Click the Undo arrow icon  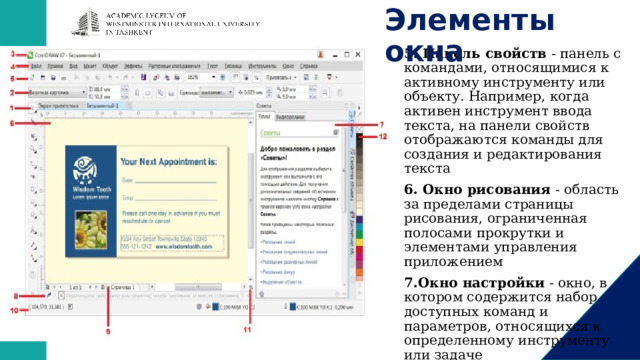tap(110, 77)
